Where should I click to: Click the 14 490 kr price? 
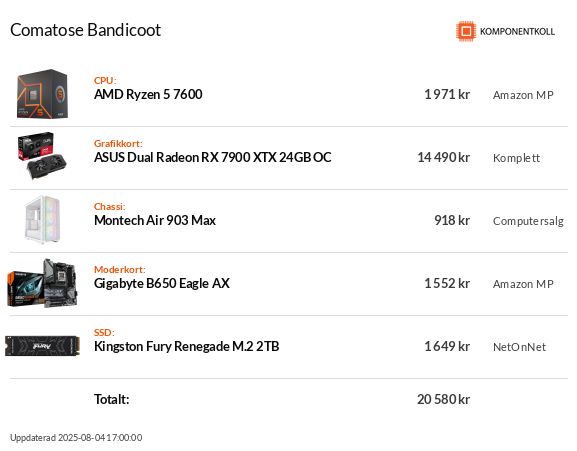pos(443,157)
